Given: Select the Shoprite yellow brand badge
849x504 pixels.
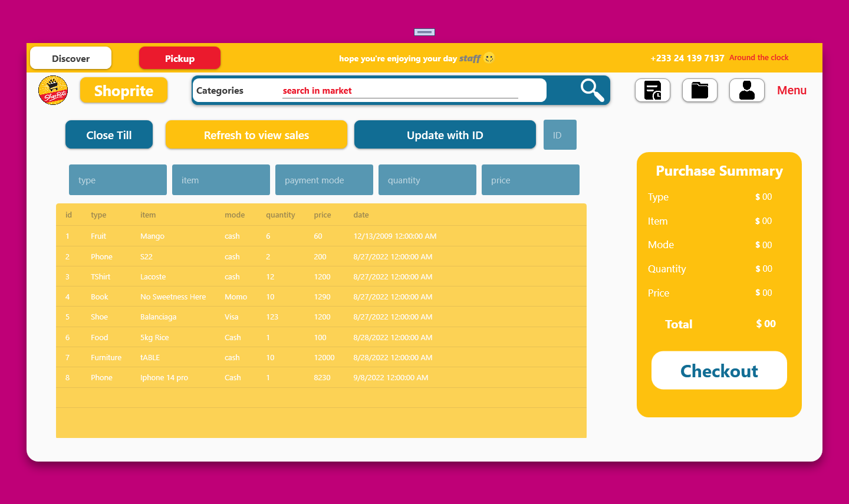Looking at the screenshot, I should [x=124, y=90].
